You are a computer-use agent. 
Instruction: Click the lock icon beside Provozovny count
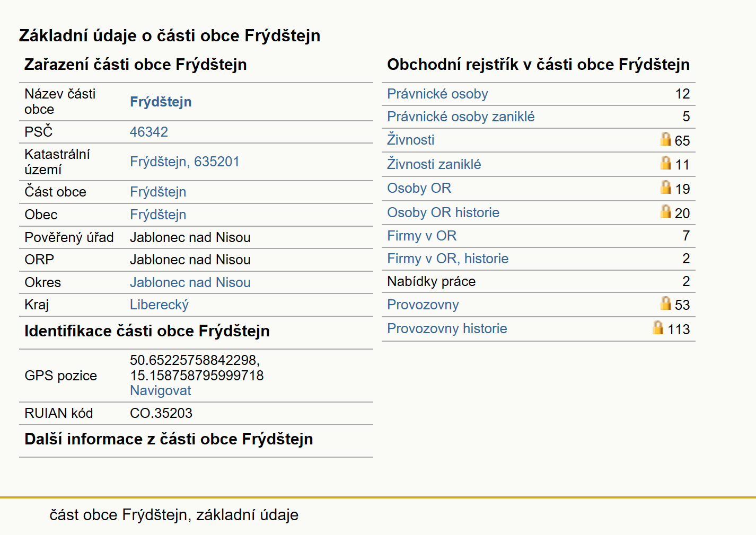coord(666,303)
